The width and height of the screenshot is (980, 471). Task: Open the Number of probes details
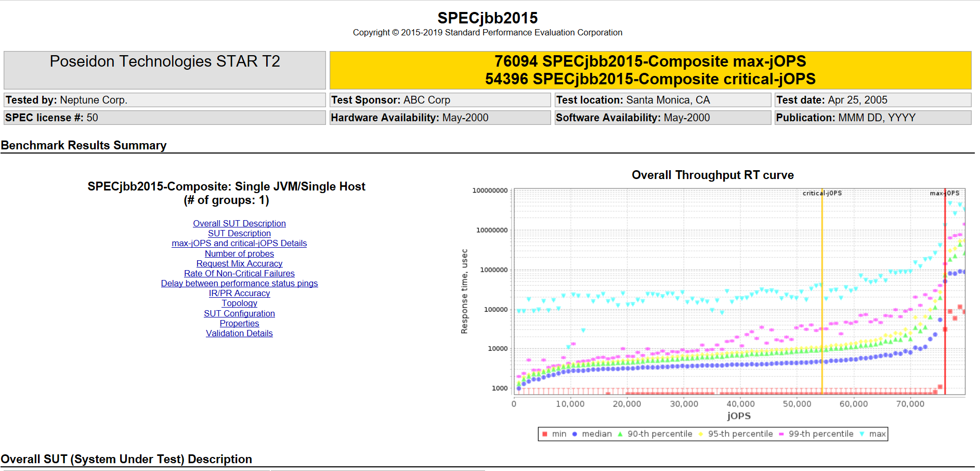pyautogui.click(x=239, y=253)
